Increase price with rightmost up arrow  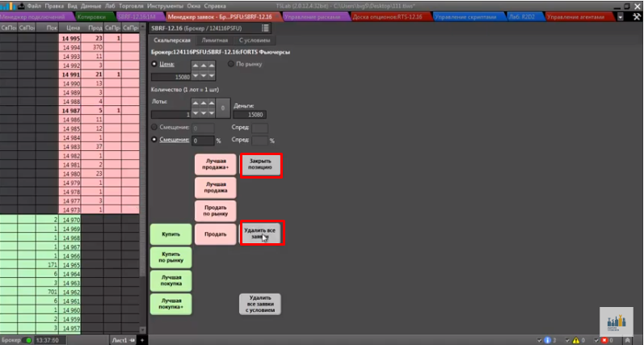coord(211,65)
